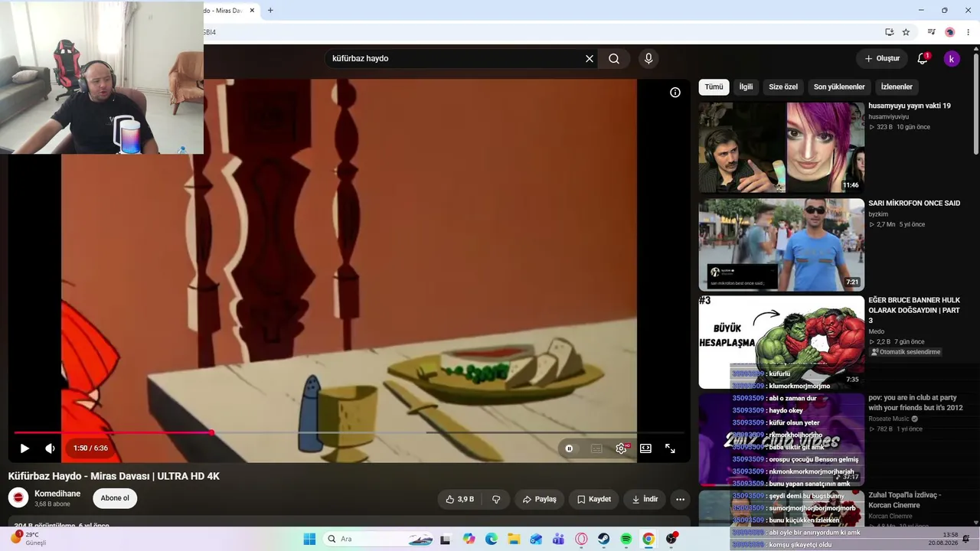Viewport: 980px width, 551px height.
Task: Open Task View from the taskbar
Action: point(446,539)
